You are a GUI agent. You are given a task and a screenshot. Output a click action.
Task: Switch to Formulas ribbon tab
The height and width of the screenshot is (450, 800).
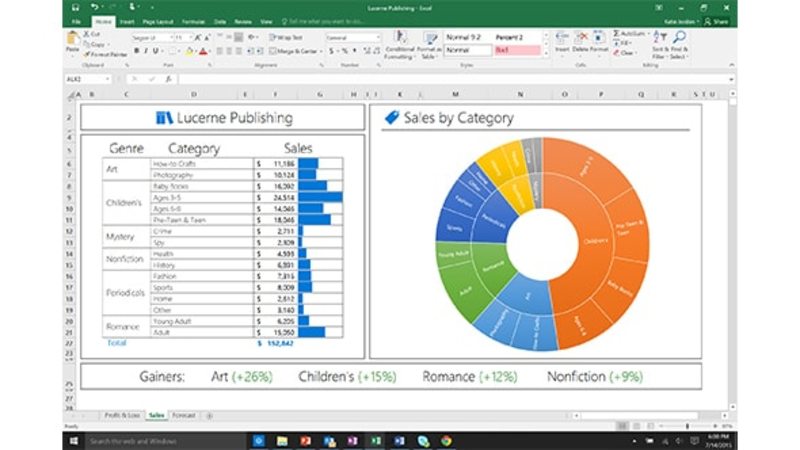point(193,22)
